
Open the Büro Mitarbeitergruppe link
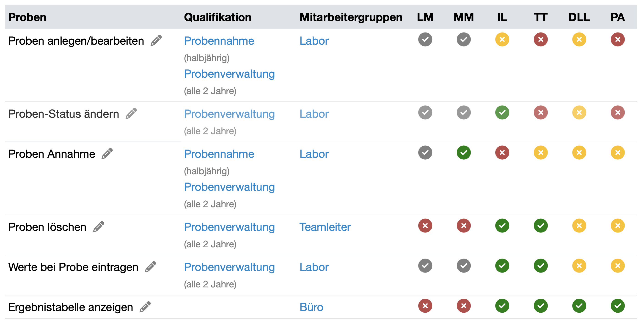311,308
